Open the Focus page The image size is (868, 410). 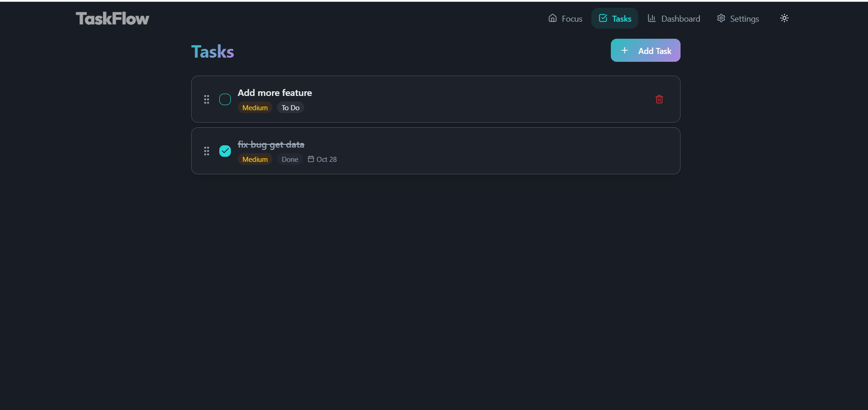pos(565,18)
